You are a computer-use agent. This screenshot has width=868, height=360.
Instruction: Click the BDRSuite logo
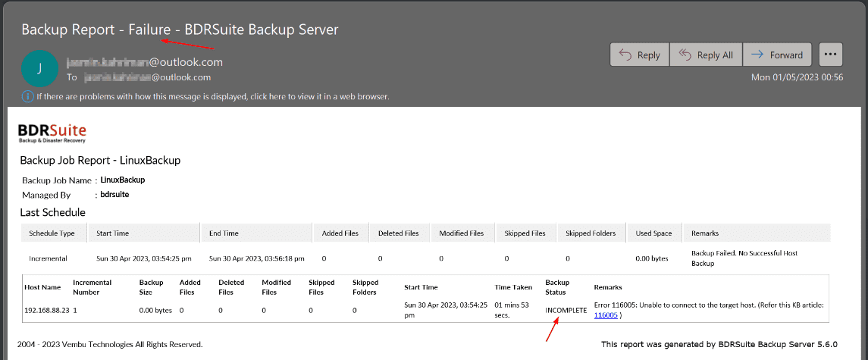click(52, 133)
